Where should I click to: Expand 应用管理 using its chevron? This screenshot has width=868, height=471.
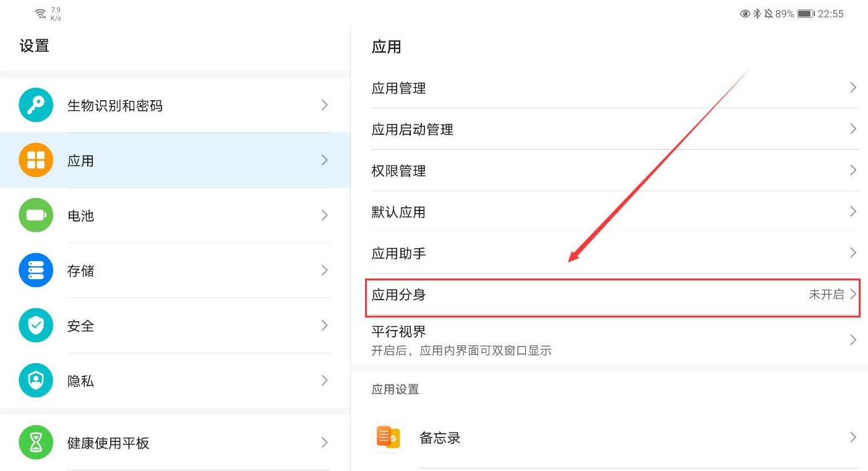(853, 88)
